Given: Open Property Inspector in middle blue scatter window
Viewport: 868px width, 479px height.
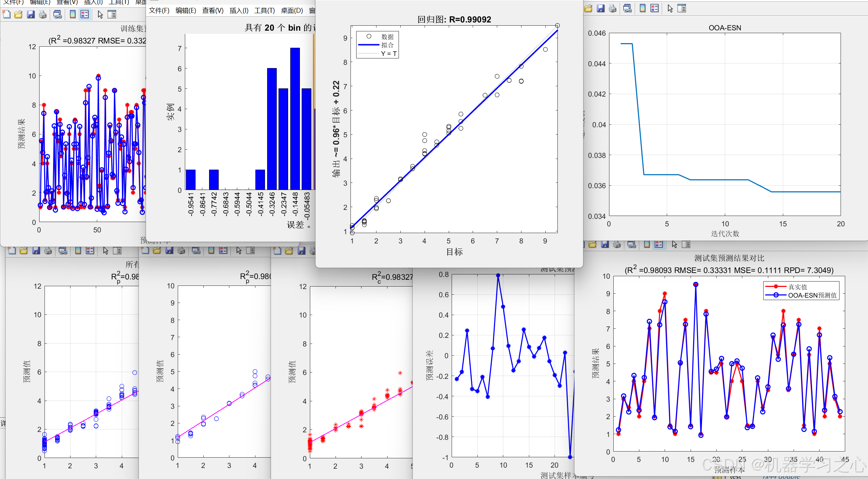Looking at the screenshot, I should pos(250,251).
